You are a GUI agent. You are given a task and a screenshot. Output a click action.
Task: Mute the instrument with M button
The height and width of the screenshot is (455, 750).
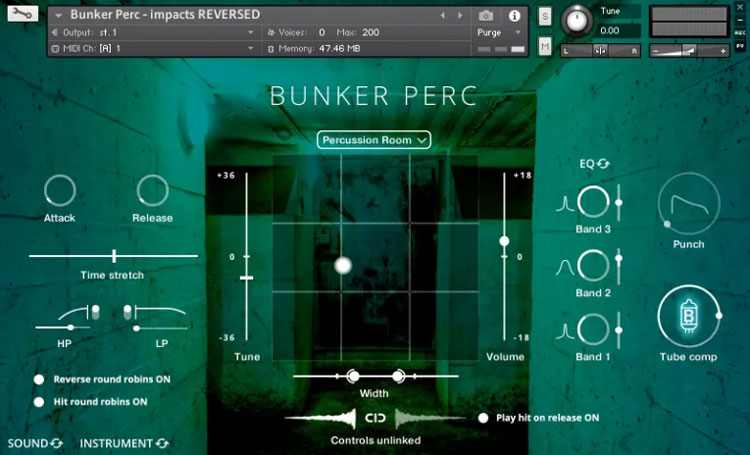click(x=545, y=46)
